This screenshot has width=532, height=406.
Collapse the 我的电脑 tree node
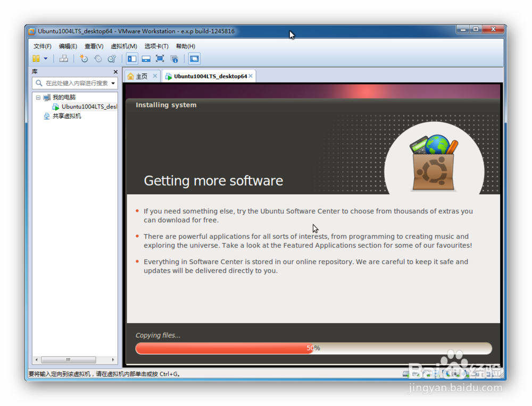point(38,97)
